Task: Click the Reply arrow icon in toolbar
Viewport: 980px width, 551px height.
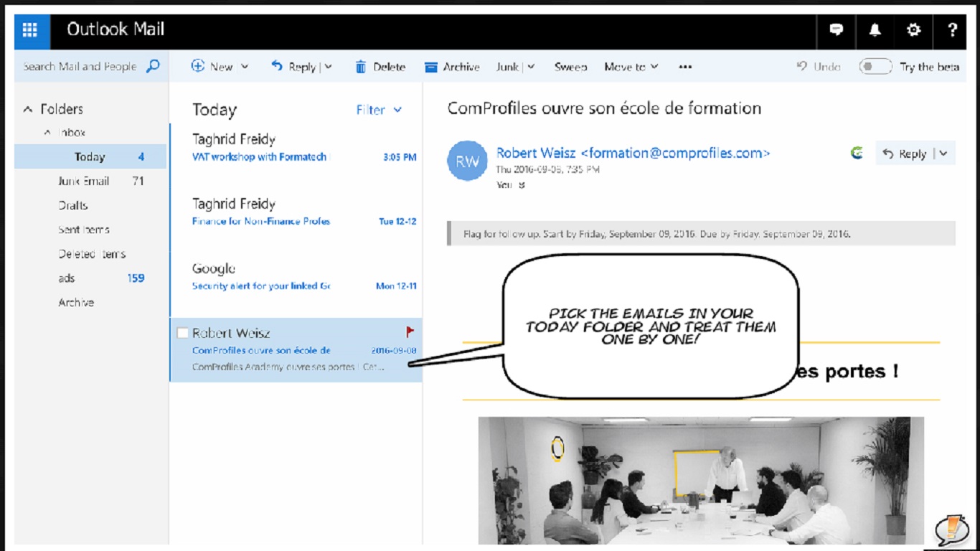Action: click(277, 66)
